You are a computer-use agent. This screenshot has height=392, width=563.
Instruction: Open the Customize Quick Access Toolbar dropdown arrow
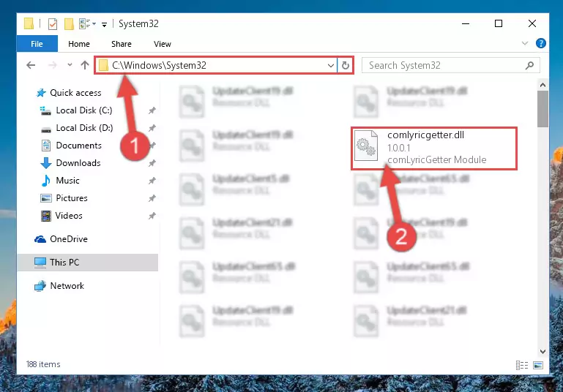pos(104,24)
